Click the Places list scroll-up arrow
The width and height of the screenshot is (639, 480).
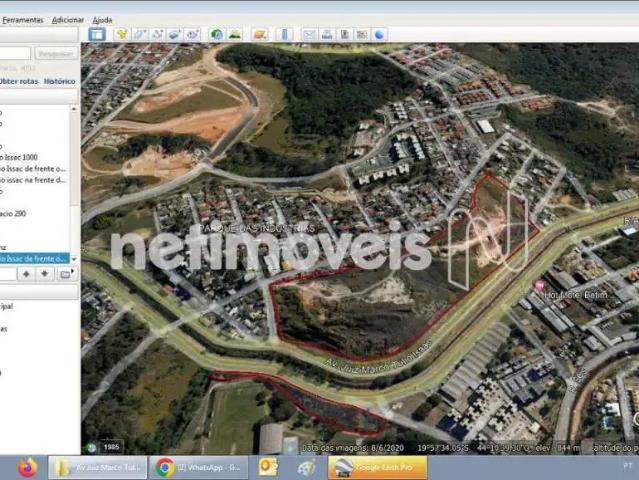pyautogui.click(x=74, y=109)
